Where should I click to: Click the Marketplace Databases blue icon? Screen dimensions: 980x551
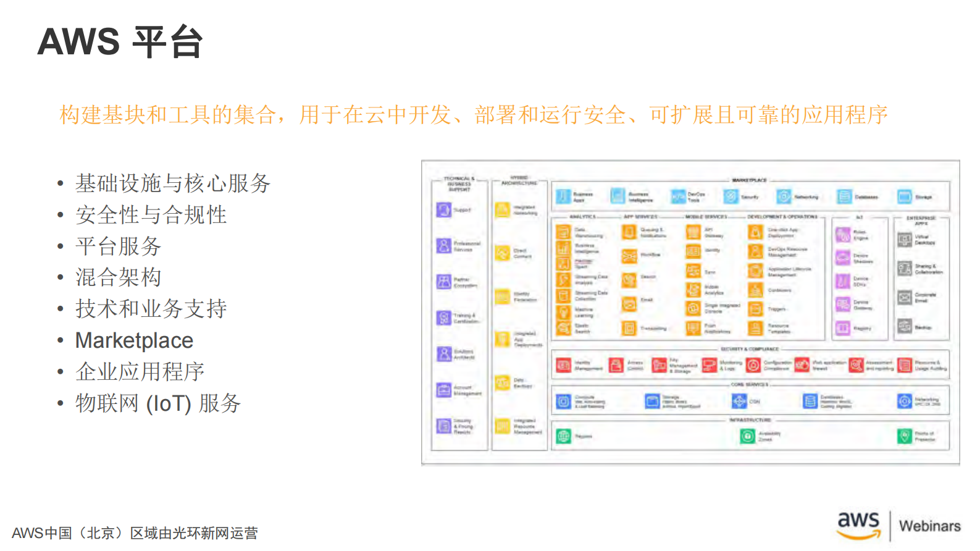(x=845, y=196)
